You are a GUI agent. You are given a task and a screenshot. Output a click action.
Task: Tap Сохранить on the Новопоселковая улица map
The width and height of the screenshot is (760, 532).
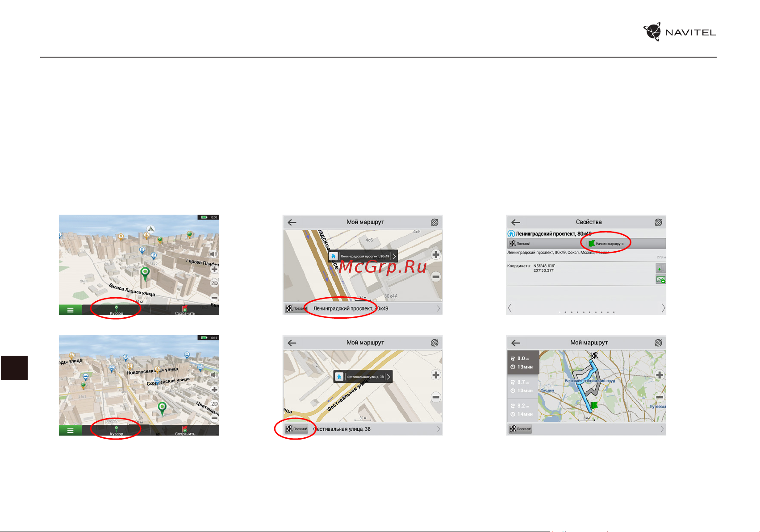click(x=185, y=431)
